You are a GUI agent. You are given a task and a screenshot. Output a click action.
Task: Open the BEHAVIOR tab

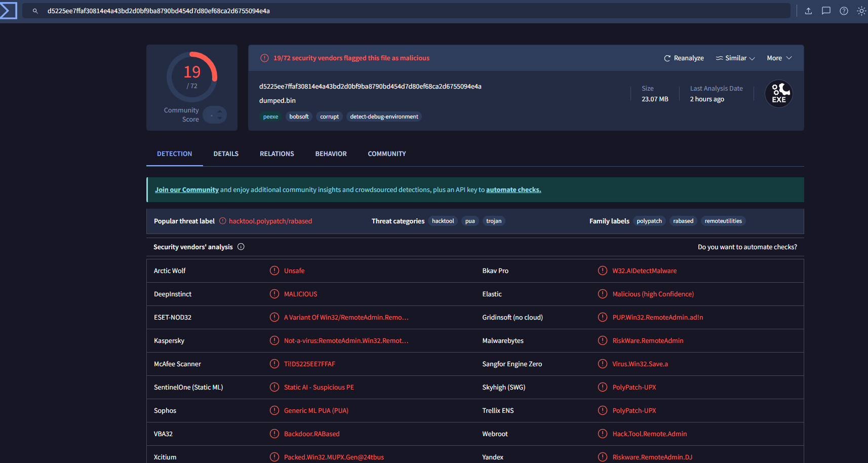[x=331, y=154]
